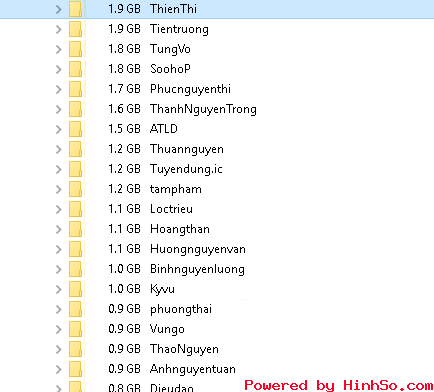Expand the Hoangthan folder chevron
The image size is (434, 392).
coord(59,229)
